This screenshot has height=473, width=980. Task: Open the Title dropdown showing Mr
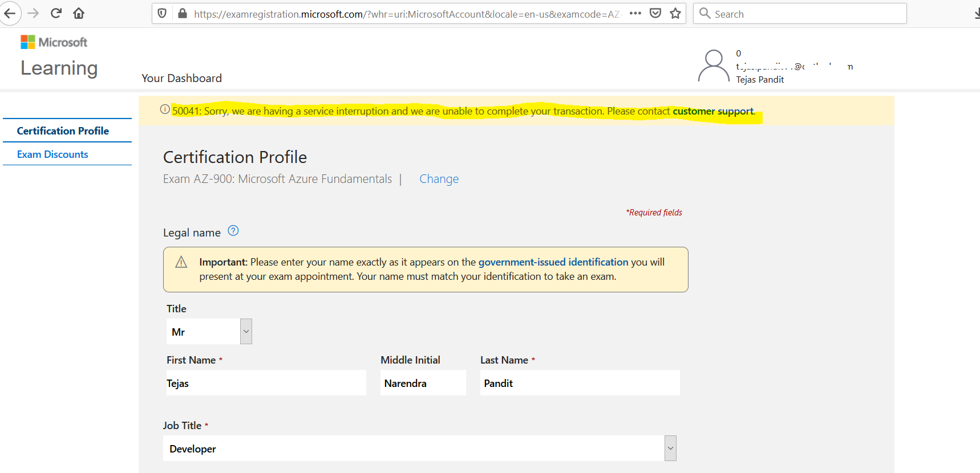[209, 332]
